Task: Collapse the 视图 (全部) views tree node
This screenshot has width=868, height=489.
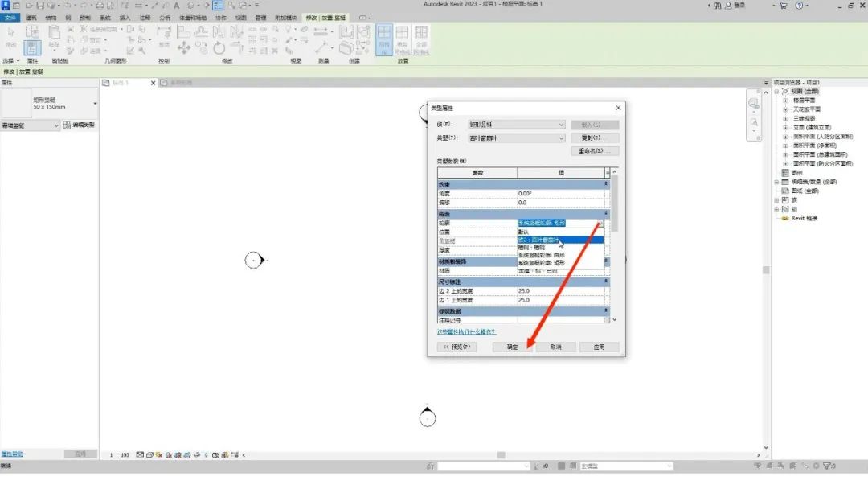Action: coord(776,92)
